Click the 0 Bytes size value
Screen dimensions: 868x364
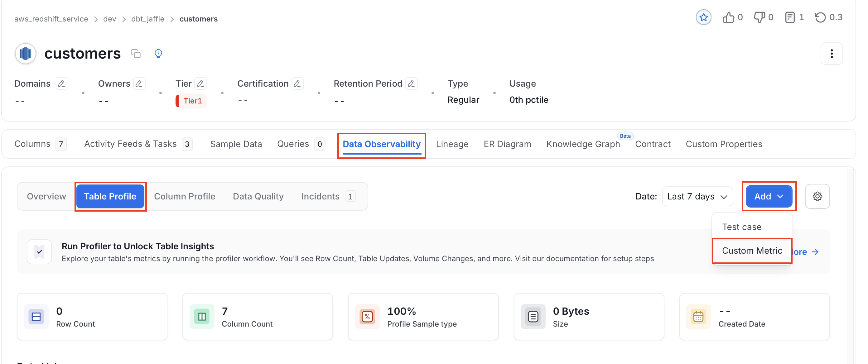[571, 311]
